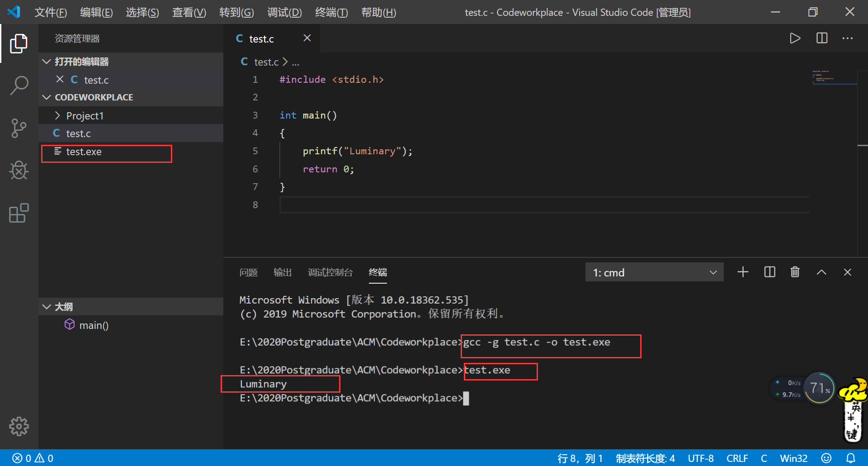Click the VS Code logo icon in title bar
This screenshot has height=466, width=868.
[14, 12]
